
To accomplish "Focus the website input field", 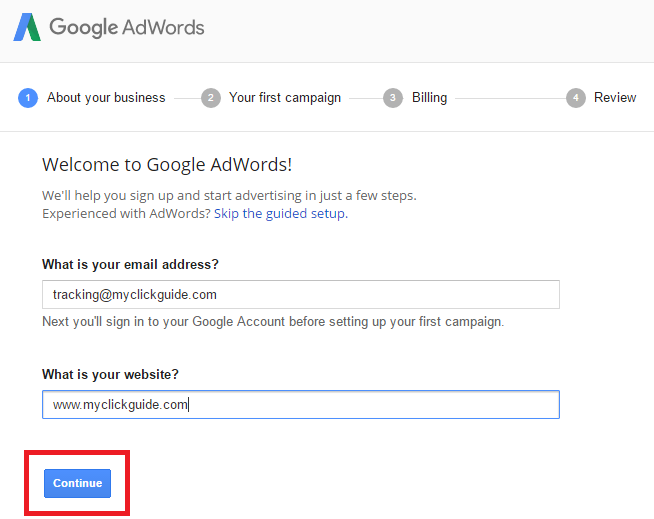I will click(x=301, y=405).
